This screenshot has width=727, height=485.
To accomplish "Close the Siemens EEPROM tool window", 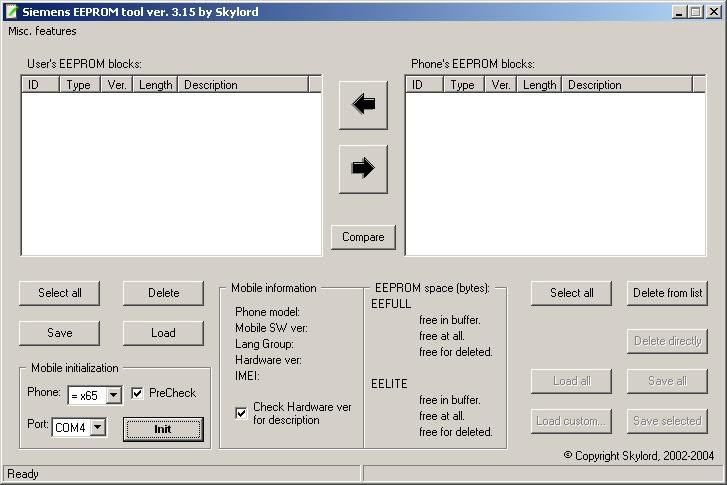I will click(x=714, y=12).
